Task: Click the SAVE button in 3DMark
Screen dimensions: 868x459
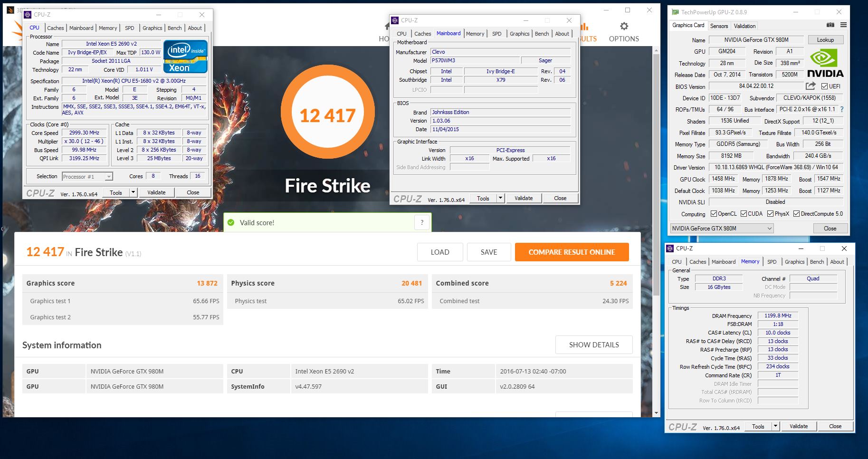Action: click(489, 252)
